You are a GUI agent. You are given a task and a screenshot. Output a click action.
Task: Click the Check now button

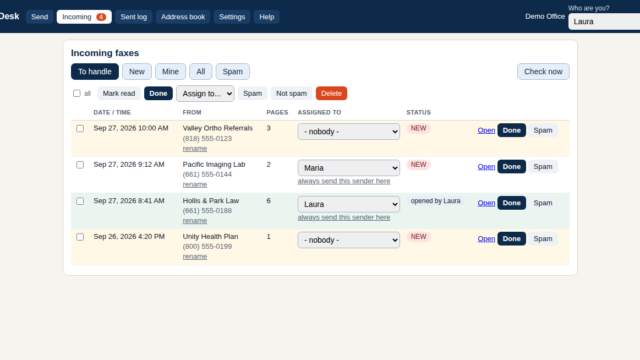(543, 71)
